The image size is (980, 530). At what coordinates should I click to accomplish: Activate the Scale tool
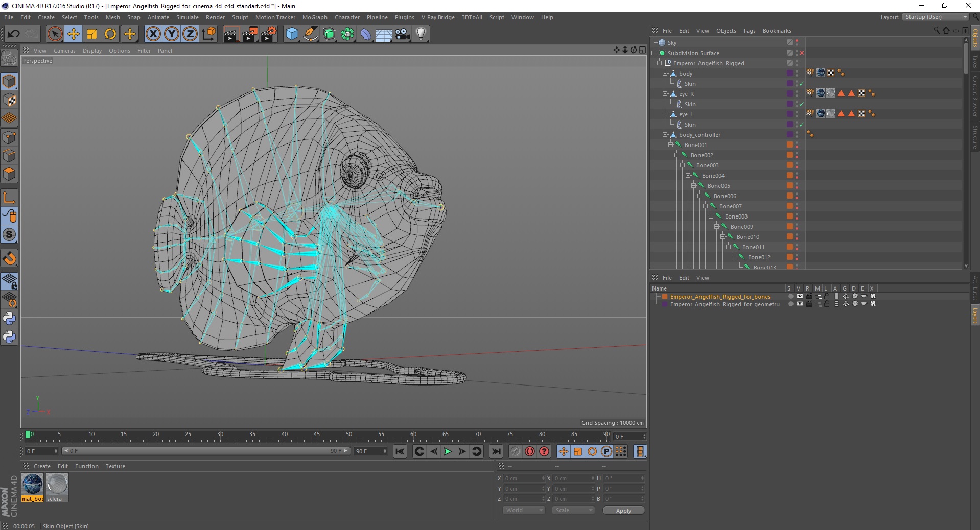92,34
